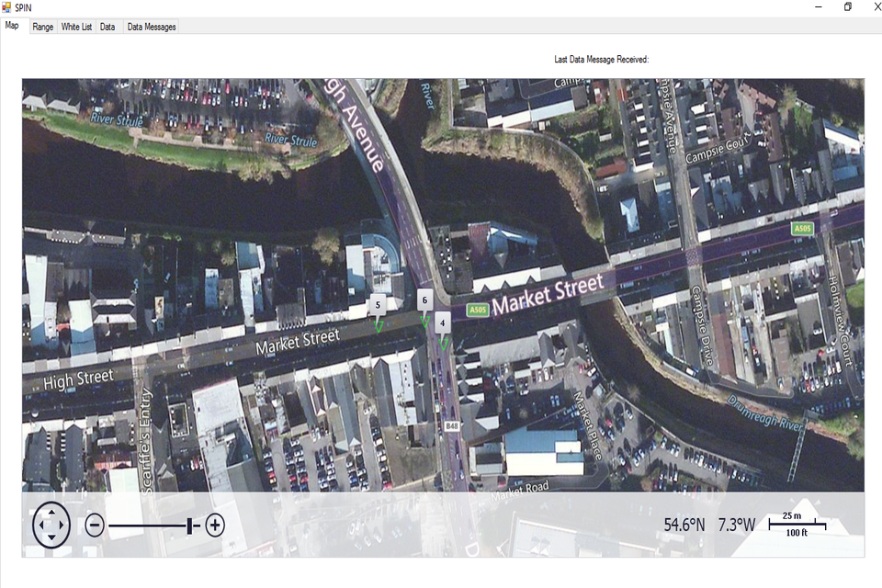Screen dimensions: 882x588
Task: Minimize the SPIN window
Action: tap(817, 7)
